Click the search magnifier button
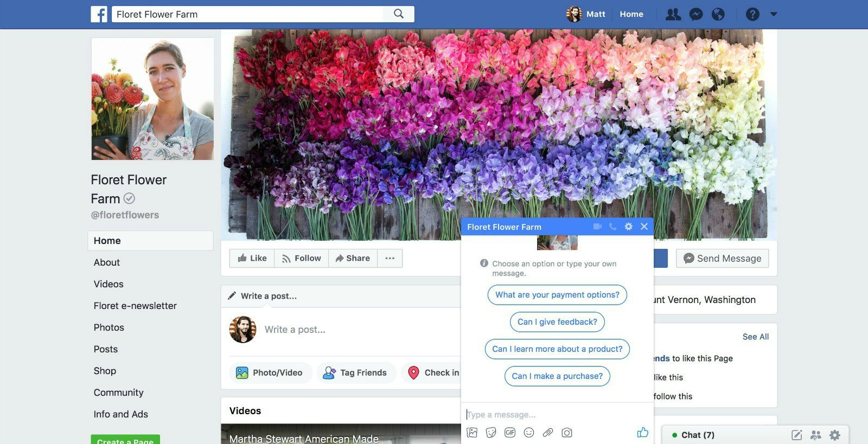 (x=399, y=14)
